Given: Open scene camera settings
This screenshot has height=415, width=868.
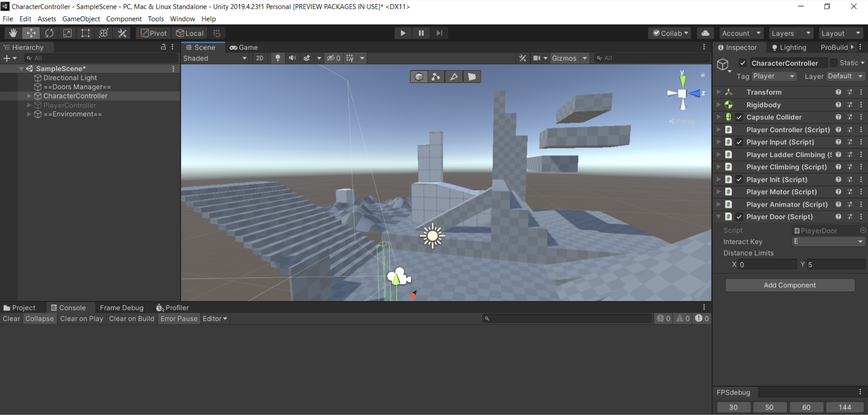Looking at the screenshot, I should pyautogui.click(x=537, y=58).
